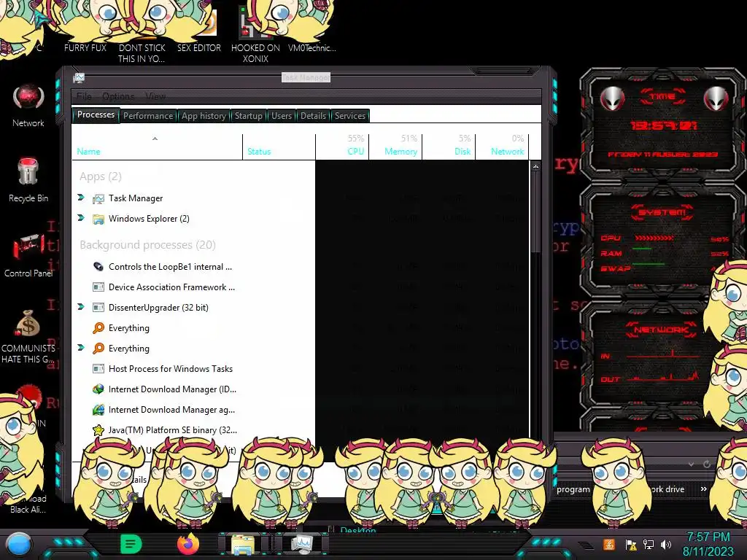
Task: Launch Firefox from the taskbar
Action: coord(187,544)
